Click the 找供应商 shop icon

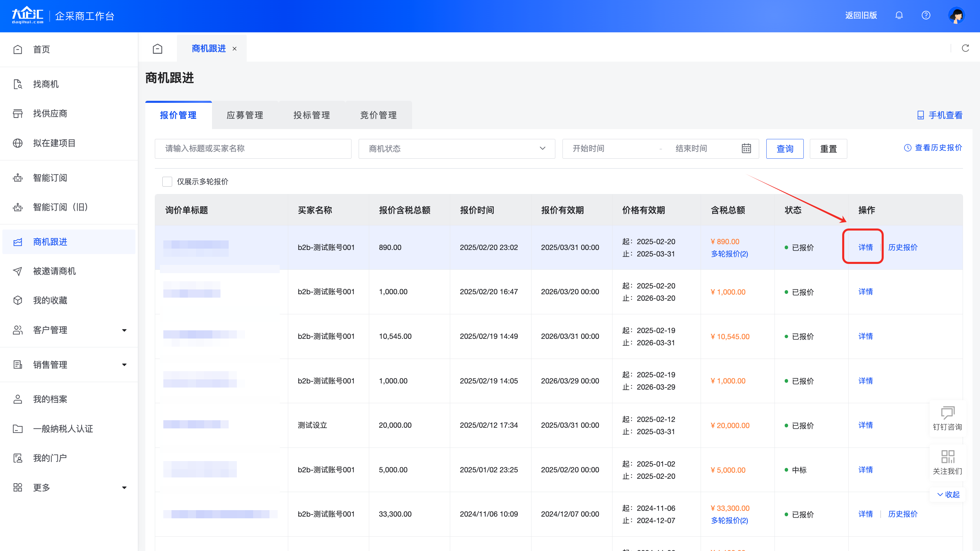(17, 113)
